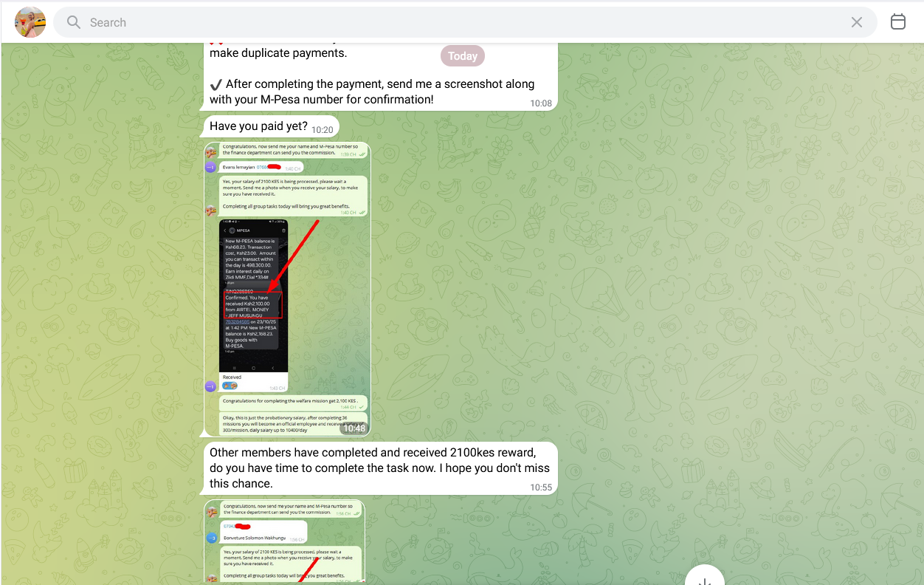The image size is (924, 585).
Task: Select the "After completing the payment" message
Action: point(372,92)
